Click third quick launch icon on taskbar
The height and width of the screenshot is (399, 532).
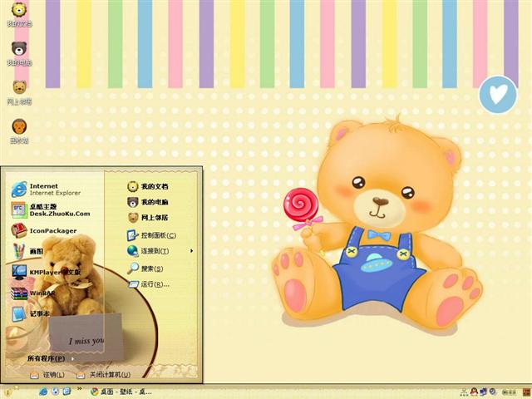66,392
